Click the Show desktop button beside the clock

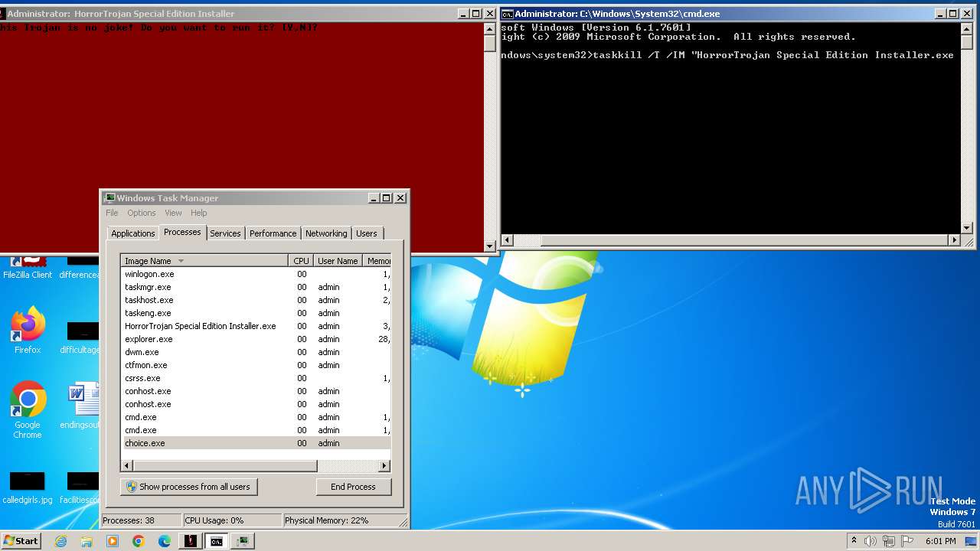971,541
